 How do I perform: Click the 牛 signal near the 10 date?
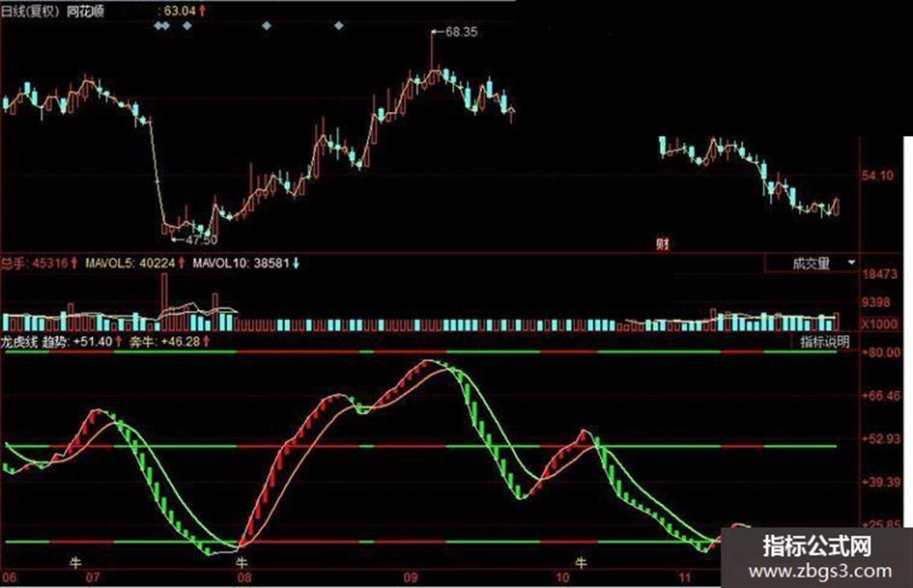581,563
